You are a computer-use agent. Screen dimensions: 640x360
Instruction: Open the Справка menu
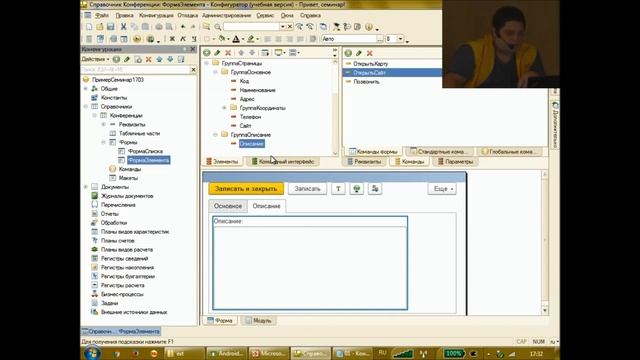(310, 15)
